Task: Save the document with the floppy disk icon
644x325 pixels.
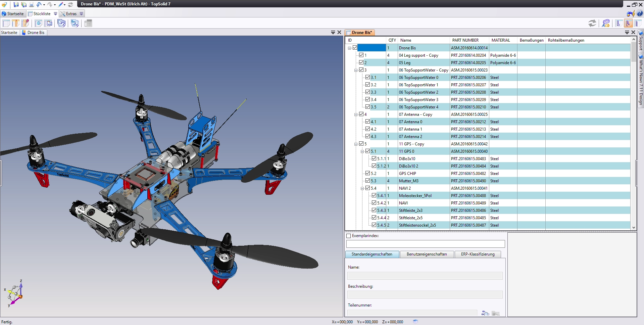Action: point(16,4)
